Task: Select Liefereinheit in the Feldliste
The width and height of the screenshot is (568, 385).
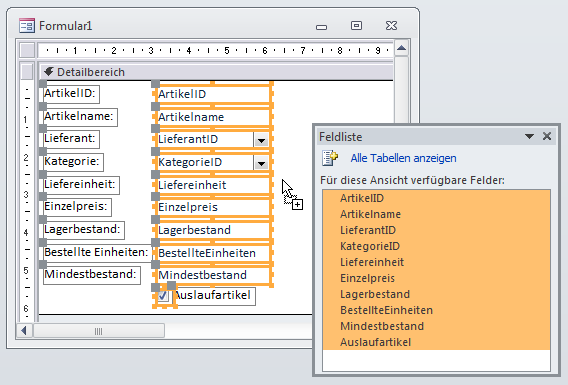Action: pyautogui.click(x=436, y=262)
